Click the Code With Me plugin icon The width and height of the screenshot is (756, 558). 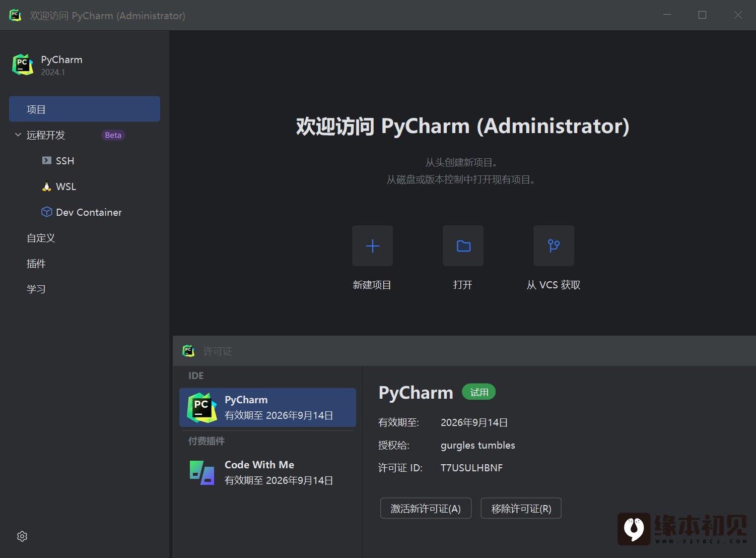pos(202,472)
